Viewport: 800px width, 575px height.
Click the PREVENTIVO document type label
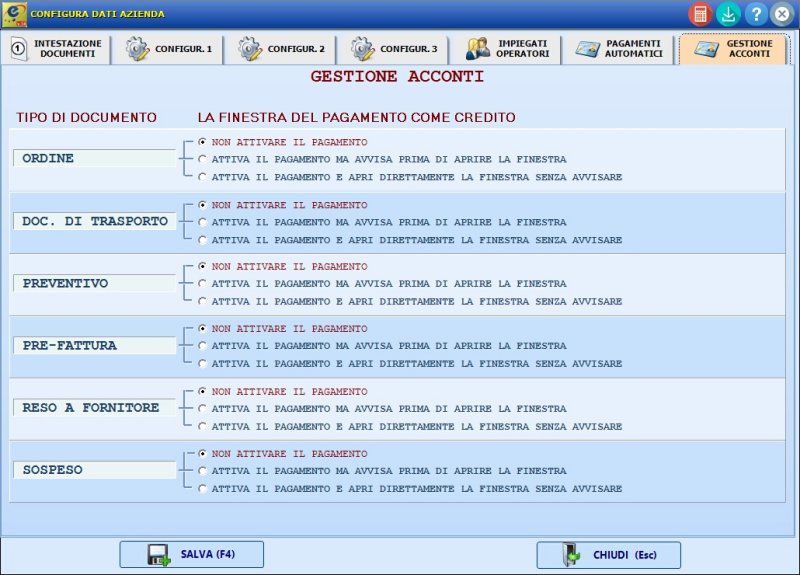point(94,283)
